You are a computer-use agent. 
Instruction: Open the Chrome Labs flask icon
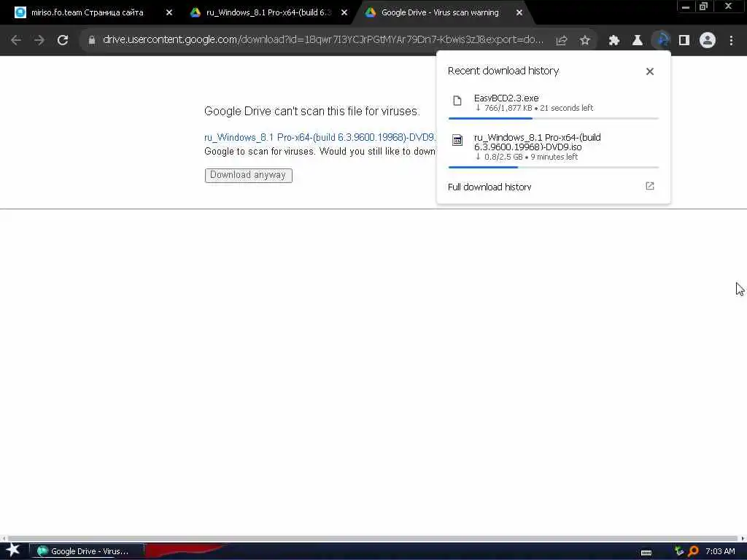(638, 41)
